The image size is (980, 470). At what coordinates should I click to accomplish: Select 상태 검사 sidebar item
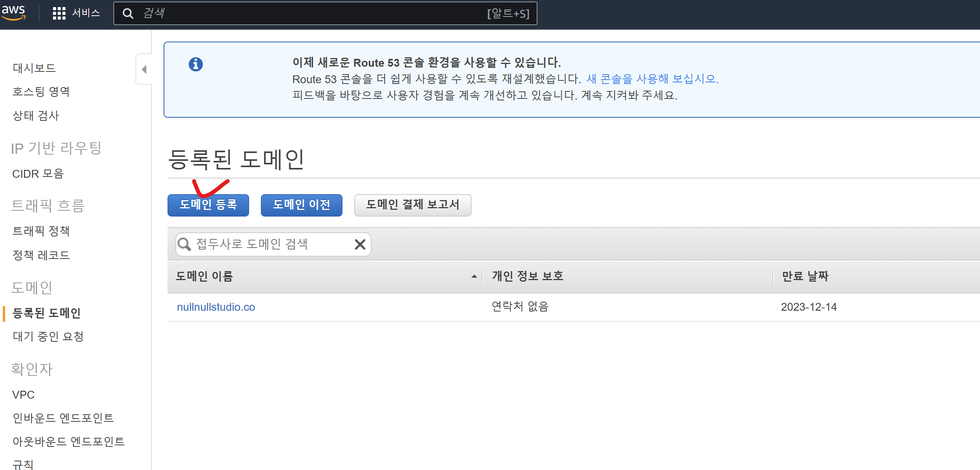(36, 115)
